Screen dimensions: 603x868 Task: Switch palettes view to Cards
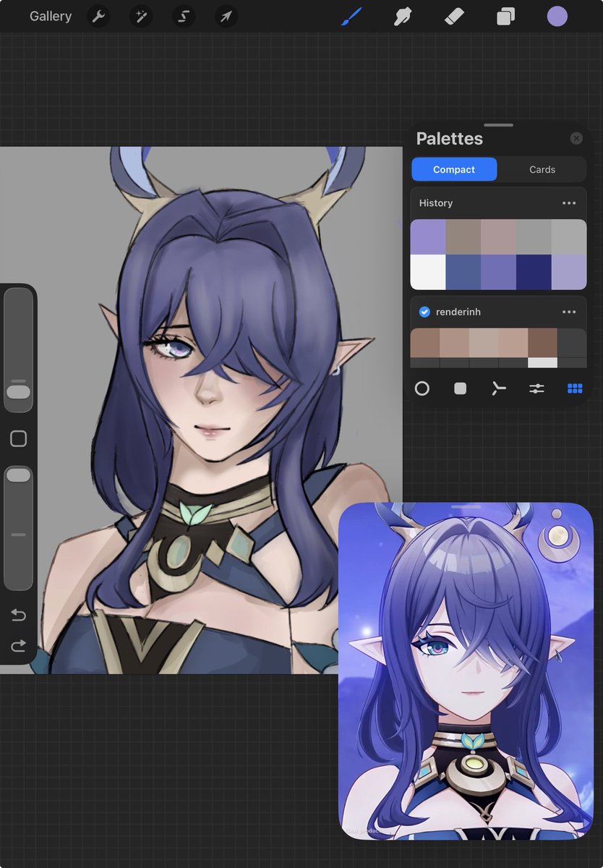coord(542,169)
